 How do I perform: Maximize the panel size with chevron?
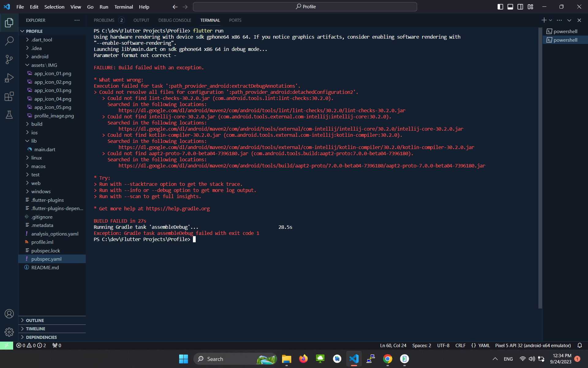(x=569, y=20)
